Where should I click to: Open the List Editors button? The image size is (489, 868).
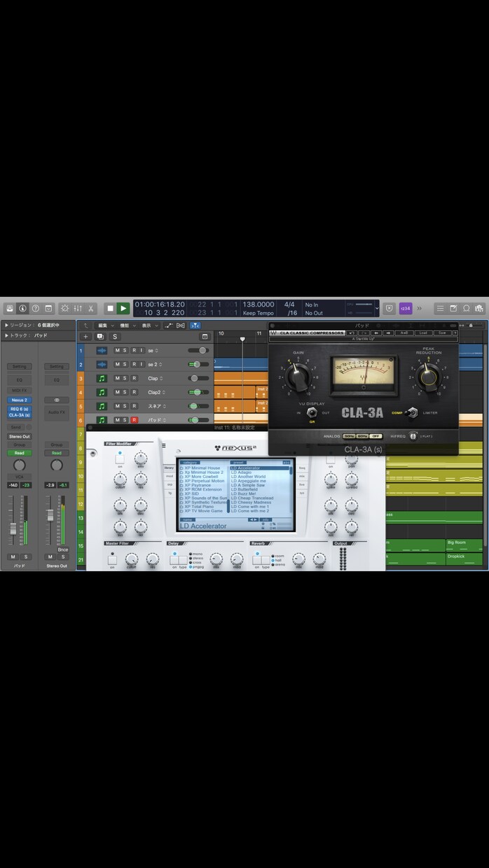point(440,308)
